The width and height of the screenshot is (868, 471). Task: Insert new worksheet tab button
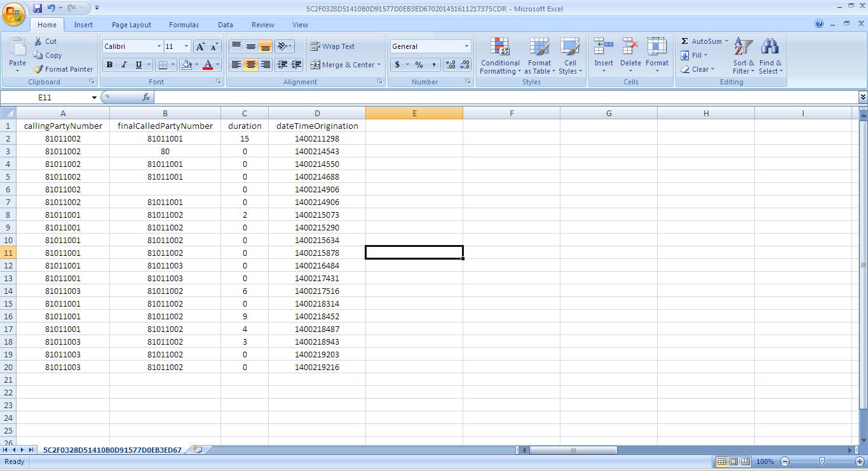198,449
